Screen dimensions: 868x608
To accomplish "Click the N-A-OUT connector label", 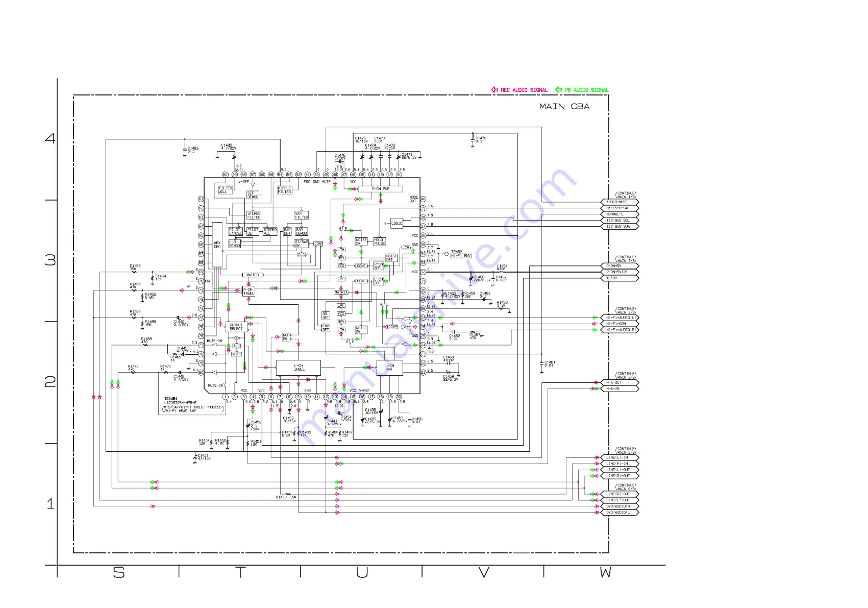I will pos(619,382).
